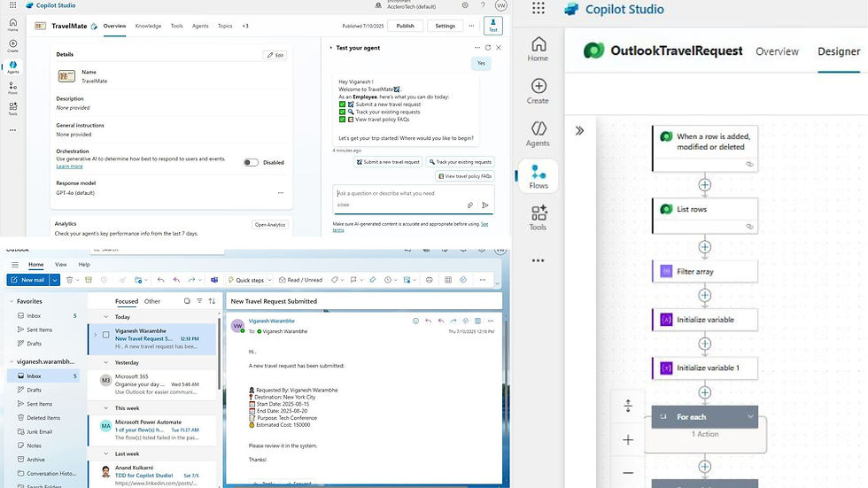
Task: Open Agents in the OutlookTravelRequest window sidebar
Action: (x=539, y=134)
